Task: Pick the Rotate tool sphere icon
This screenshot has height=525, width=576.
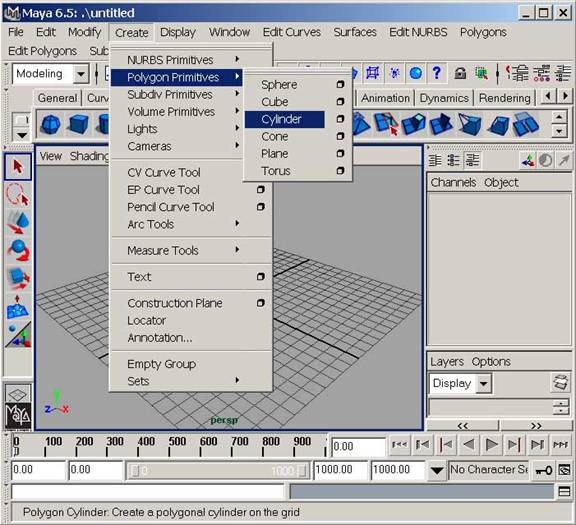Action: click(x=18, y=250)
